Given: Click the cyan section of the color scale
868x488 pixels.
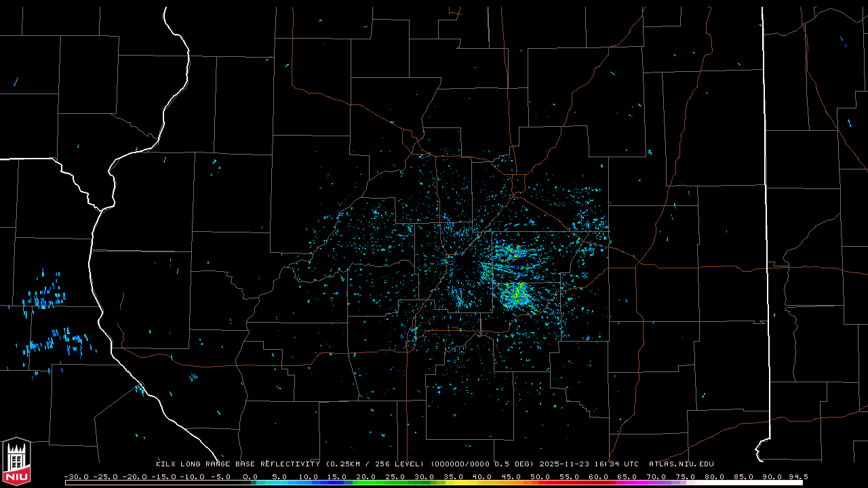Looking at the screenshot, I should [285, 483].
